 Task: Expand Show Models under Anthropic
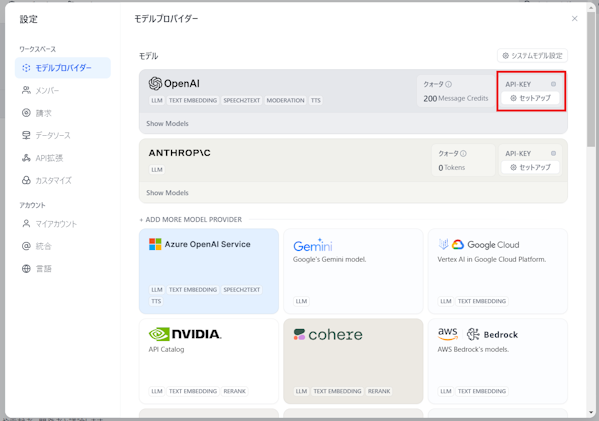click(167, 193)
